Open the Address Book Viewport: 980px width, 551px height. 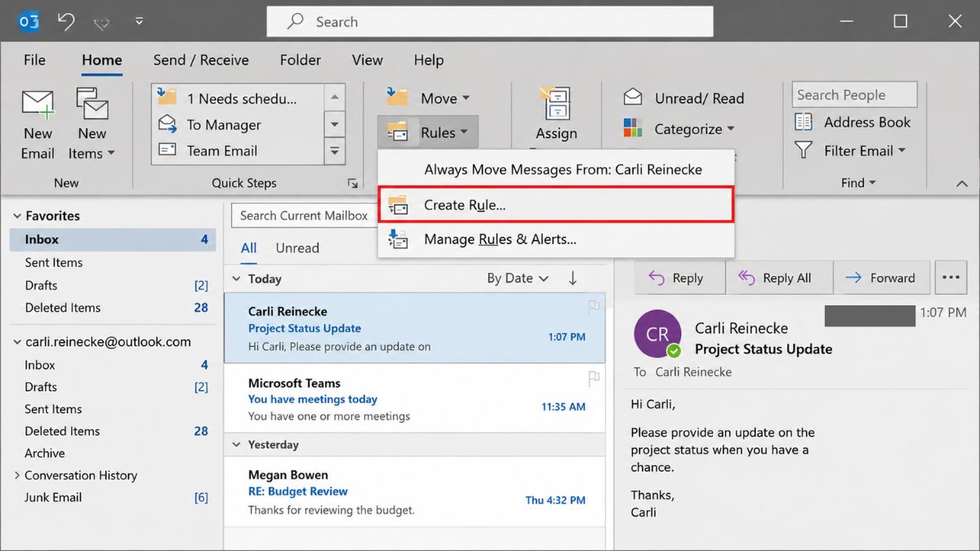tap(853, 122)
